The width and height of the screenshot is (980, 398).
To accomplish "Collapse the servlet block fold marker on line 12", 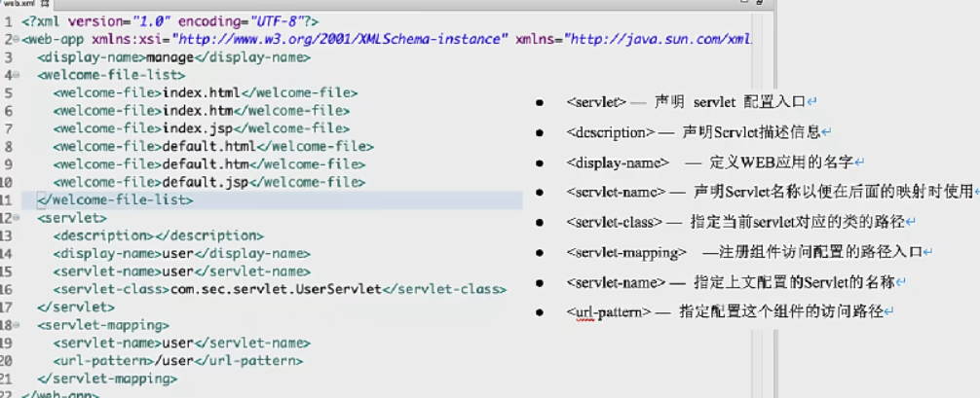I will pos(17,218).
